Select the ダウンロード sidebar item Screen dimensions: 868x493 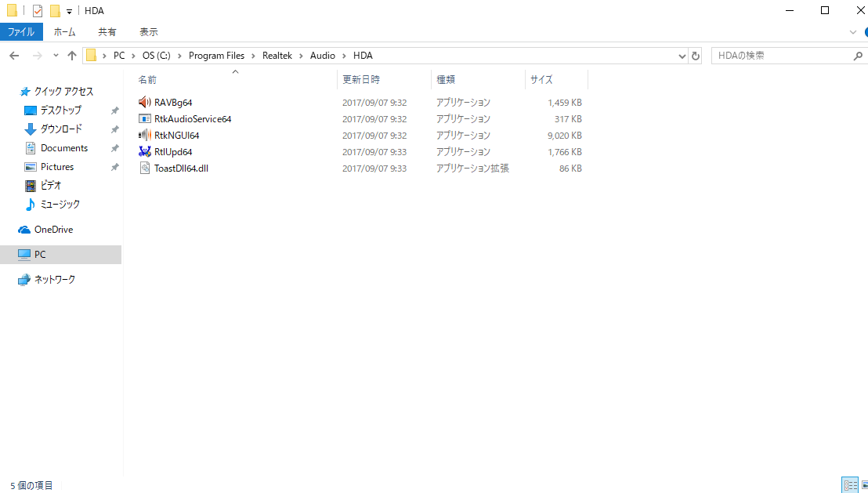coord(61,129)
